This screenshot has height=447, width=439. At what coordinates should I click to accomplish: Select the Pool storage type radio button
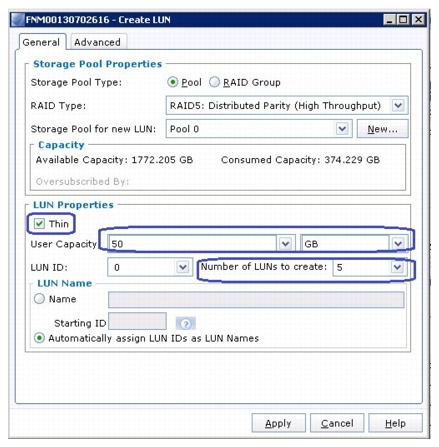[172, 82]
